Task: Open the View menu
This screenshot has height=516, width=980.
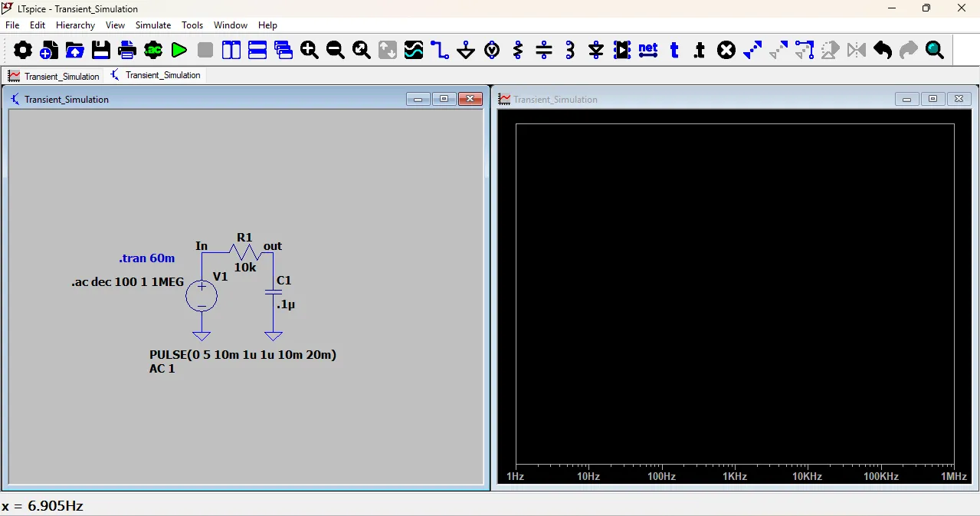Action: point(115,25)
